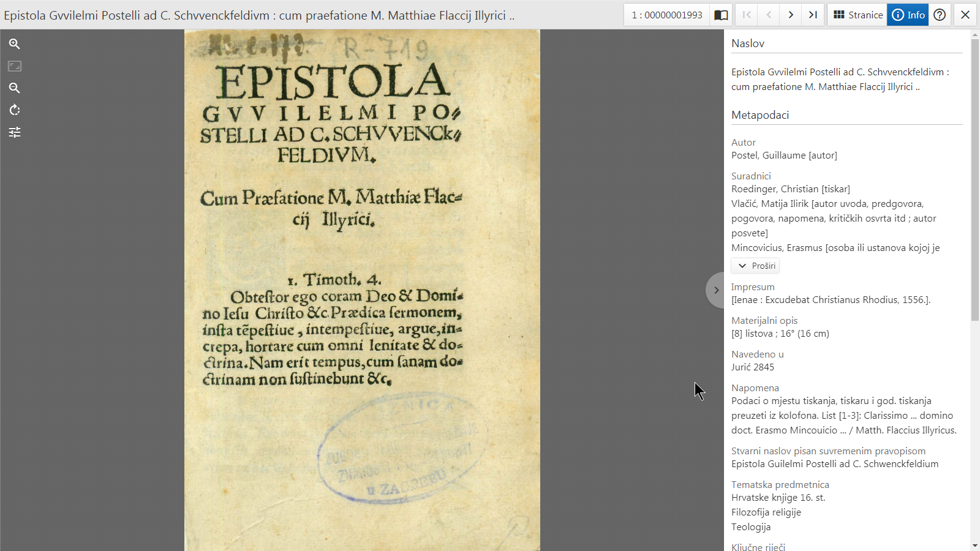Jump to the first page
Image resolution: width=980 pixels, height=551 pixels.
(747, 14)
